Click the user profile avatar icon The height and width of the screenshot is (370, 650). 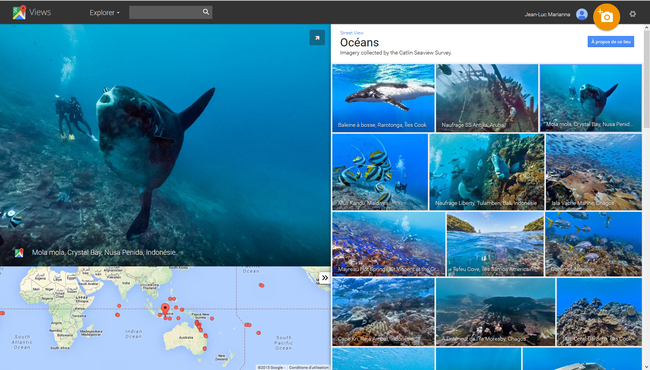click(582, 14)
